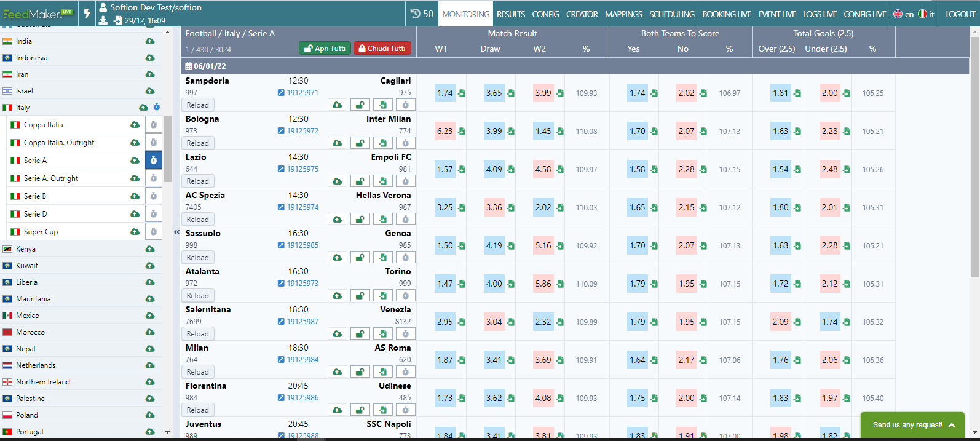Click the stopwatch icon in Fiorentina row

[x=405, y=410]
